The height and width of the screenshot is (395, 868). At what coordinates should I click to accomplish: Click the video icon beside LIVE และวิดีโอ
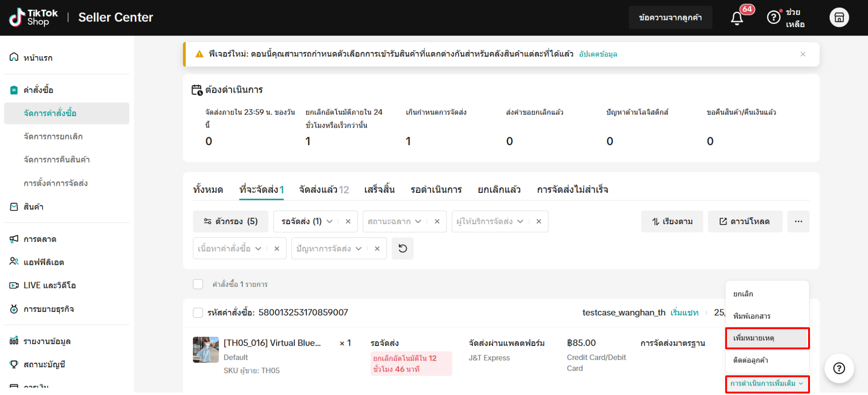(14, 285)
